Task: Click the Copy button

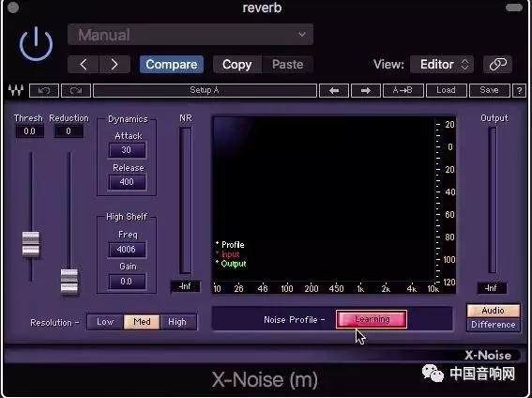Action: pyautogui.click(x=237, y=64)
